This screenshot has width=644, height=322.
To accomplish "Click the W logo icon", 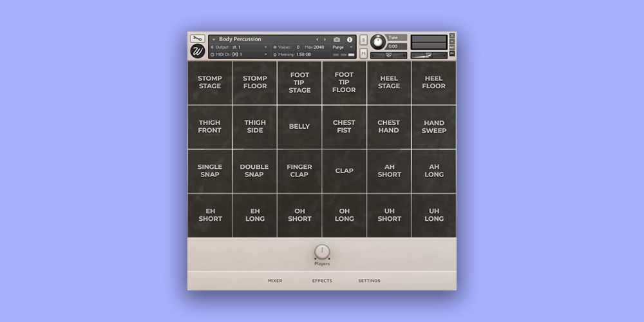I will tap(197, 52).
